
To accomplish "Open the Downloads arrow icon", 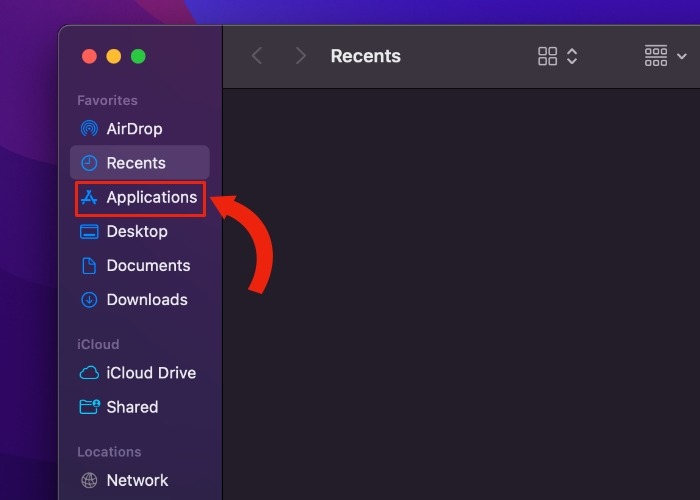I will [x=89, y=300].
